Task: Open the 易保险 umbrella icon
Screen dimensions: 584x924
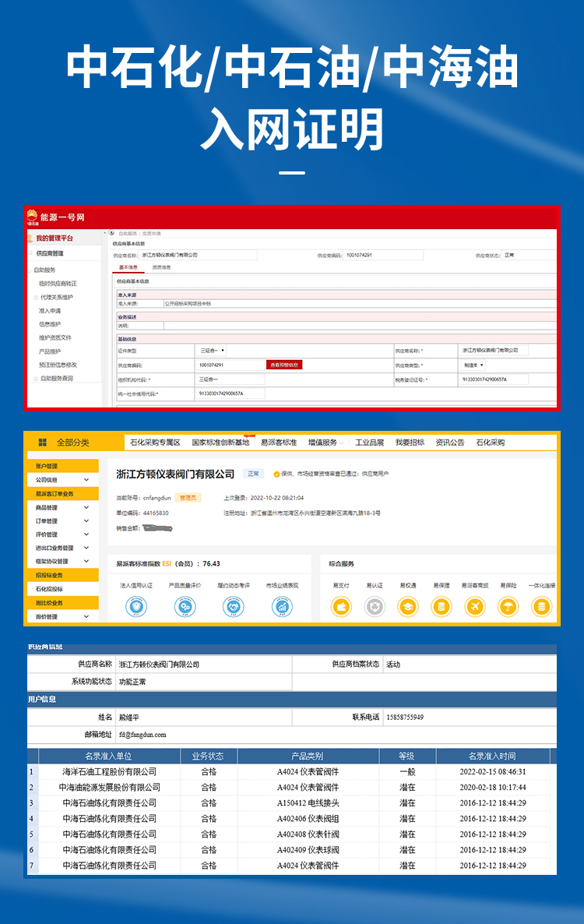Action: (x=508, y=606)
